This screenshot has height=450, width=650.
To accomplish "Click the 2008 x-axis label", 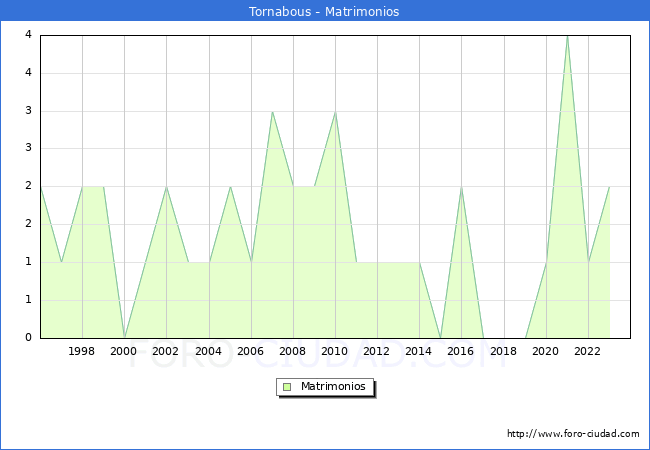I will (x=293, y=351).
